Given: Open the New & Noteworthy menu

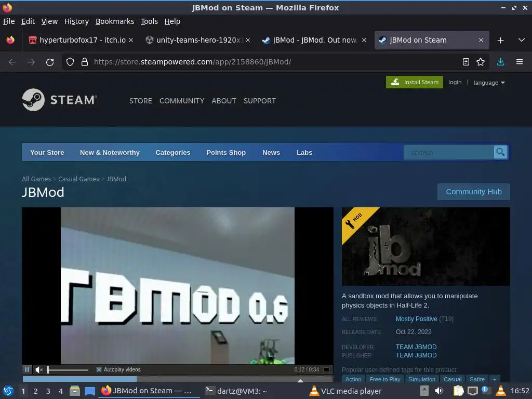Looking at the screenshot, I should pyautogui.click(x=110, y=152).
